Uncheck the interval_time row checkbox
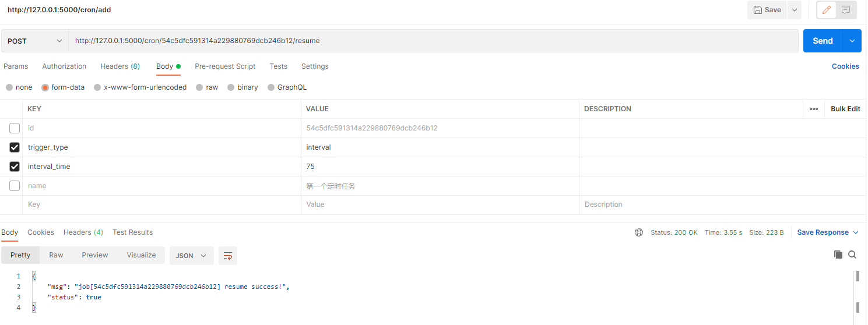The image size is (868, 325). tap(15, 167)
